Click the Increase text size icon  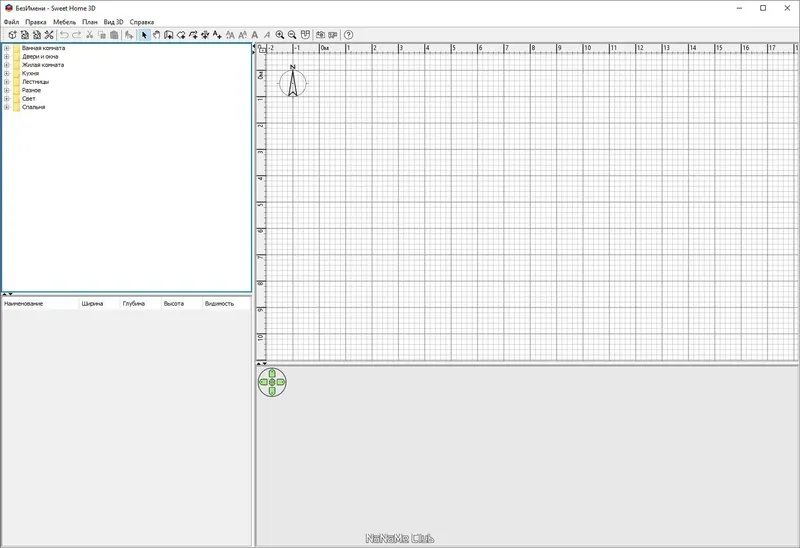coord(231,35)
